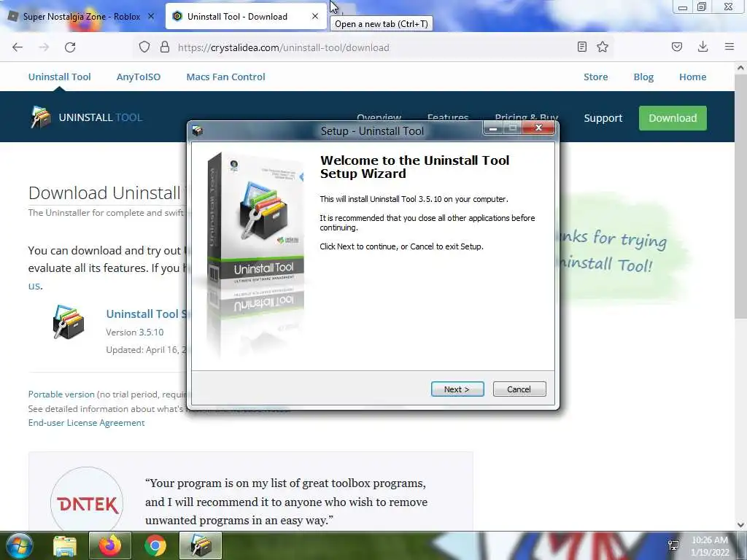The width and height of the screenshot is (747, 560).
Task: Open the Blog nav link
Action: (643, 77)
